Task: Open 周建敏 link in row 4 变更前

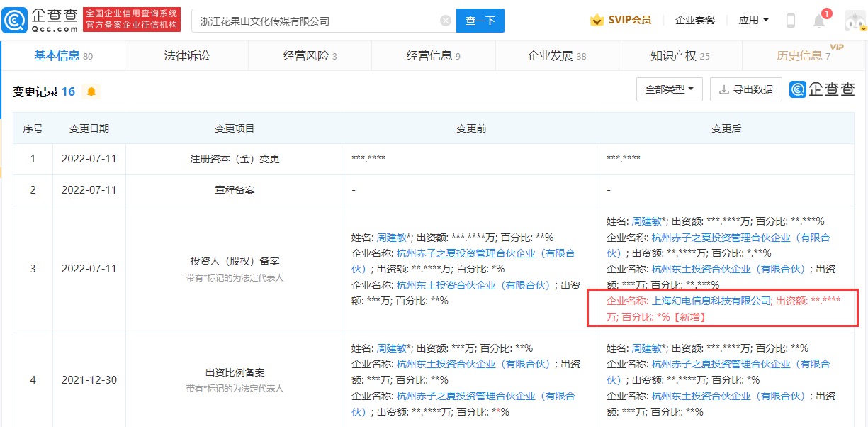Action: tap(393, 348)
